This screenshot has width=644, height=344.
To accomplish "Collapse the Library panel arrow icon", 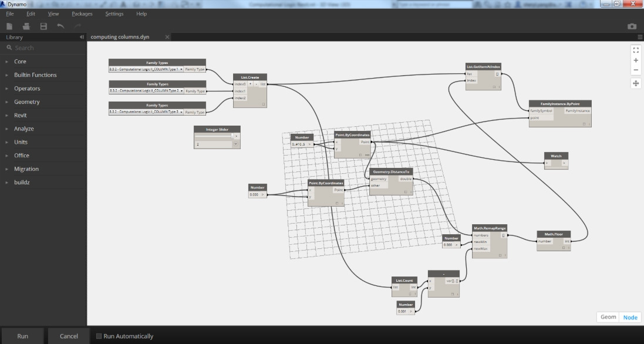I will (x=82, y=37).
